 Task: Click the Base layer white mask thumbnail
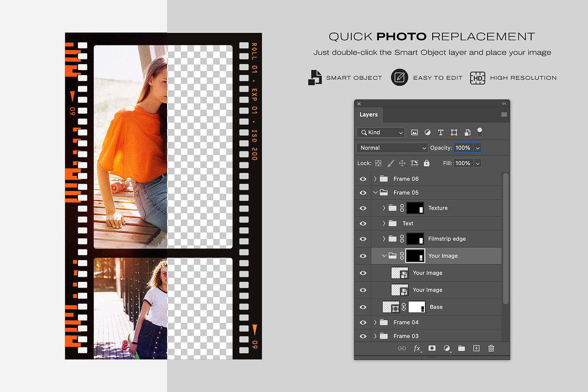[x=417, y=307]
